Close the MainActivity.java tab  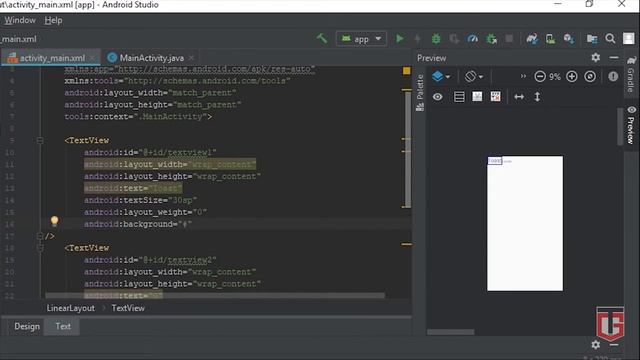(191, 58)
